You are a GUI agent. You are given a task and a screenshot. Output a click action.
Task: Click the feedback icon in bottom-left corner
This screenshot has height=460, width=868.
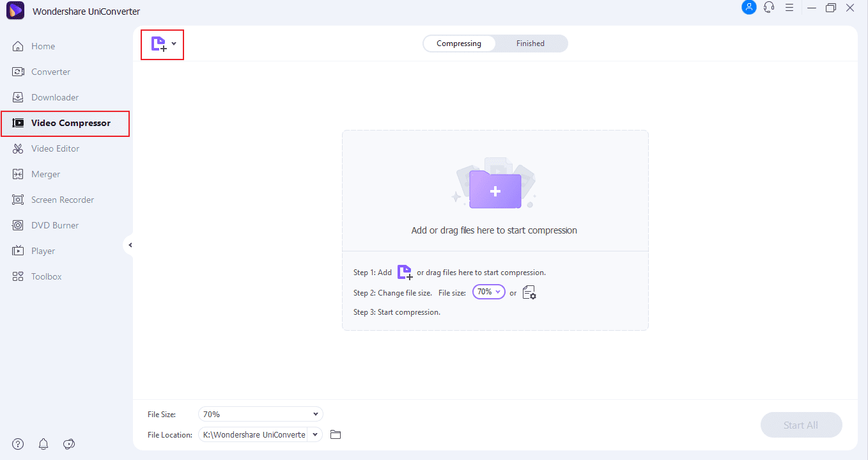[69, 444]
